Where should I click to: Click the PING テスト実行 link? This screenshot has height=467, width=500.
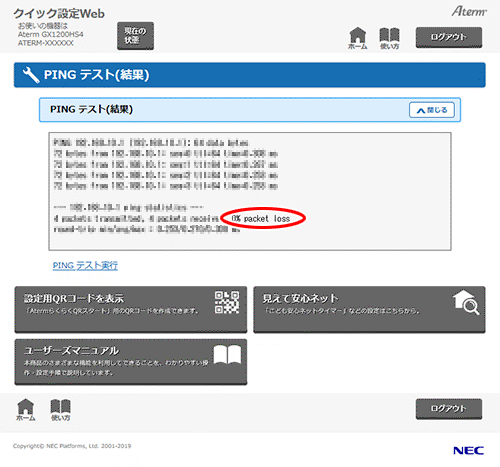(x=85, y=265)
